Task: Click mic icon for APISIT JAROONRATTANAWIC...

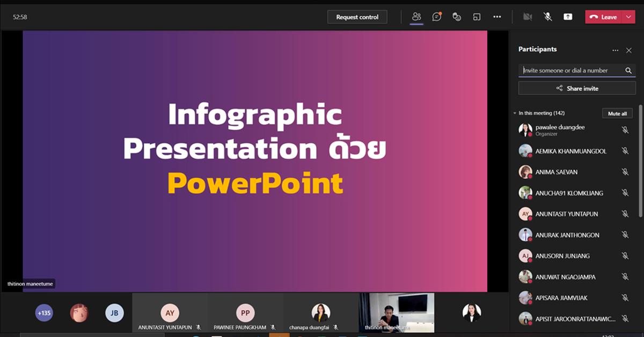Action: pos(625,319)
